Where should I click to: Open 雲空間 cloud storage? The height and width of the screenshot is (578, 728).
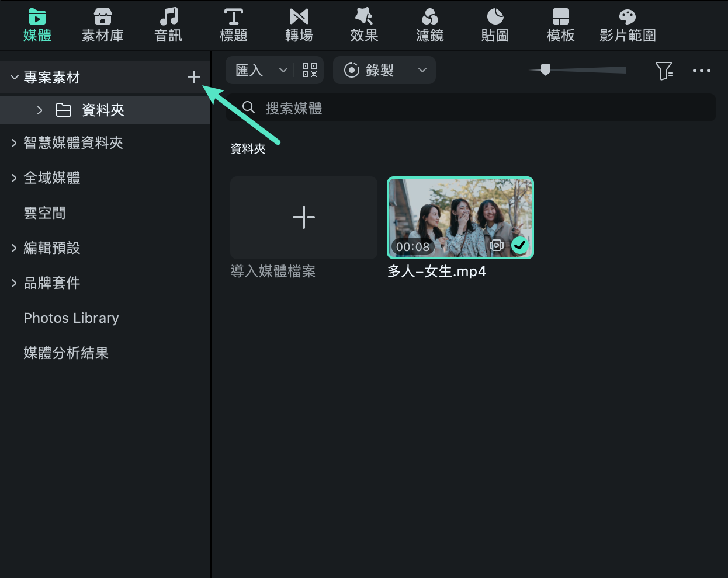coord(44,213)
